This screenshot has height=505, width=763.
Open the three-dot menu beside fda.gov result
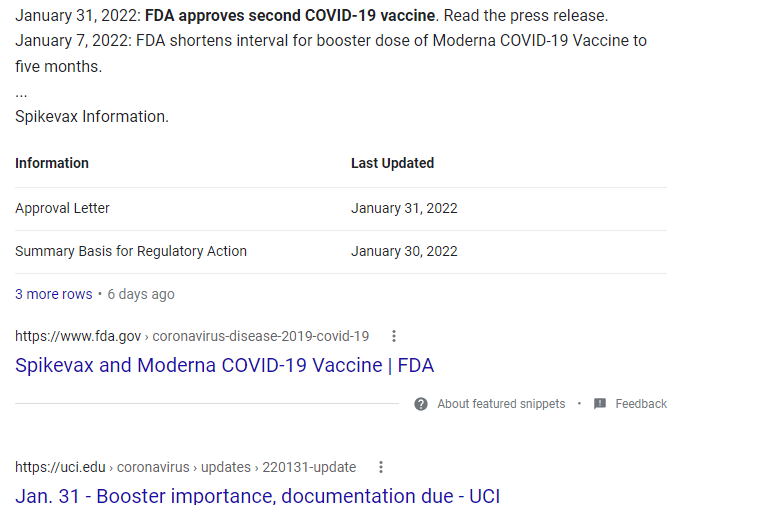[x=394, y=336]
